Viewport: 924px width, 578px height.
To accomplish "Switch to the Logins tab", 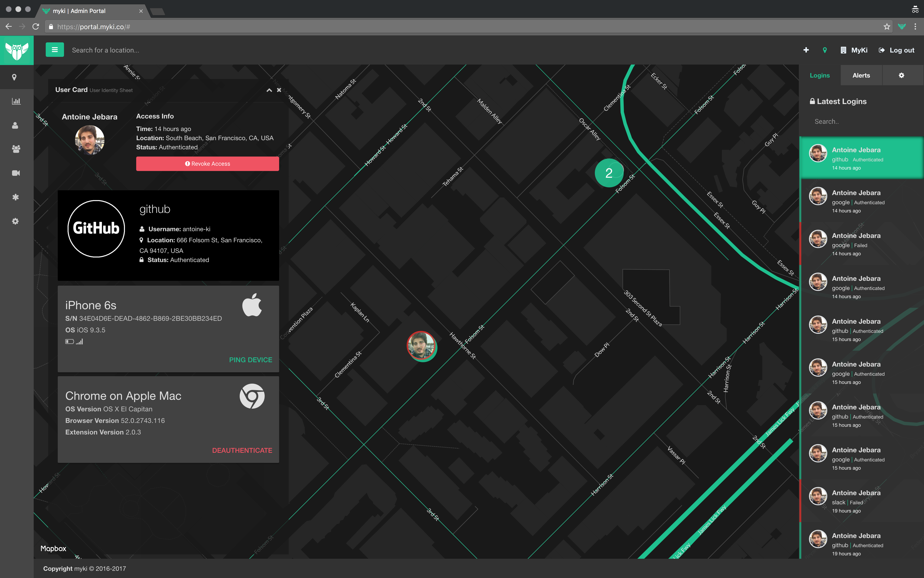I will coord(820,75).
